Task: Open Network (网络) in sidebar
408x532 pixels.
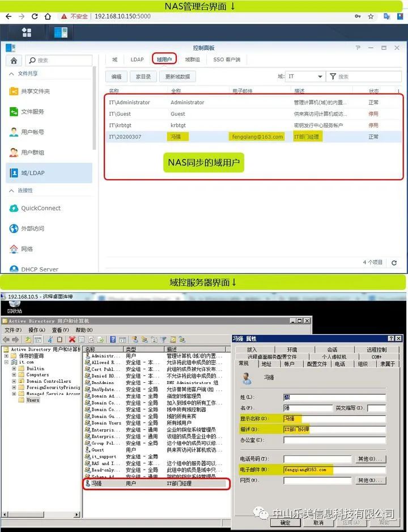Action: tap(21, 249)
